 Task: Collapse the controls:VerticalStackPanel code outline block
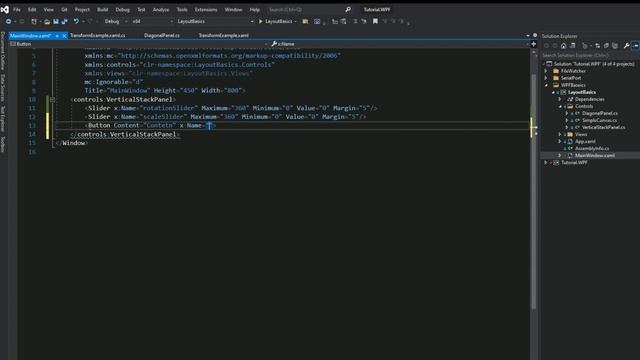click(x=52, y=99)
